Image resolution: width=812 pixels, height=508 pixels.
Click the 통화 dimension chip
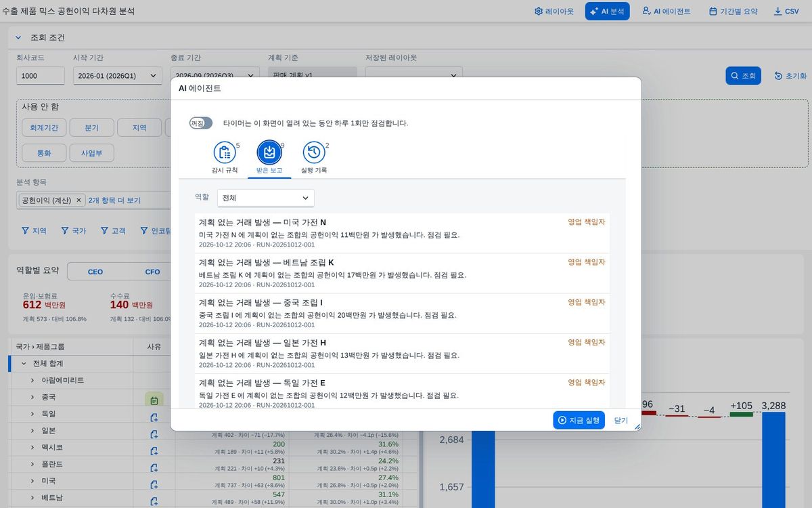click(43, 152)
